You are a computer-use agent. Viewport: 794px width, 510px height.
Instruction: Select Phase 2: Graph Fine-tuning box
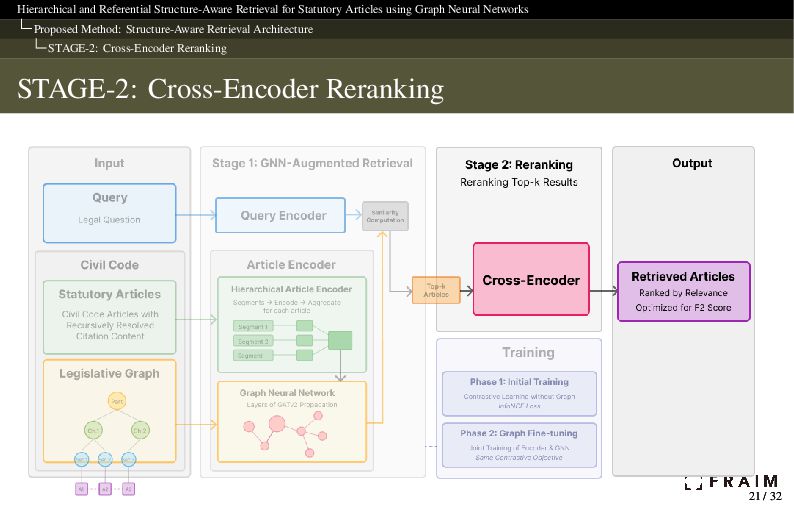point(519,445)
